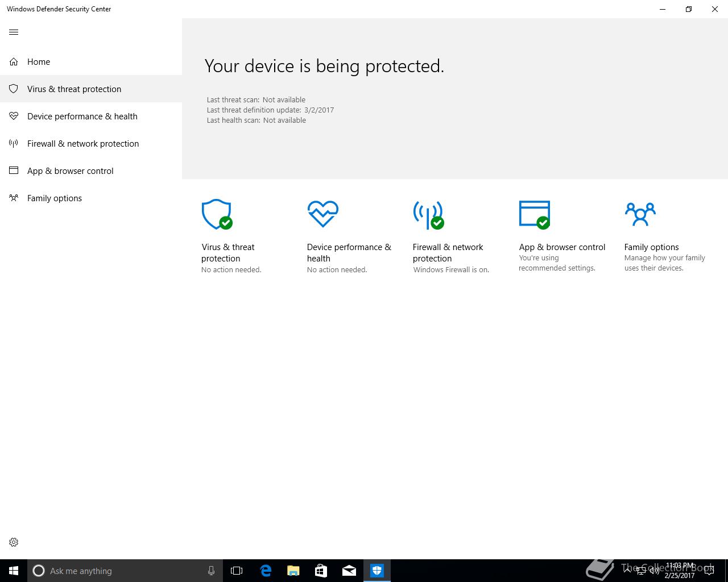Click the large App & browser window tile icon
Screen dimensions: 728x582
[535, 215]
